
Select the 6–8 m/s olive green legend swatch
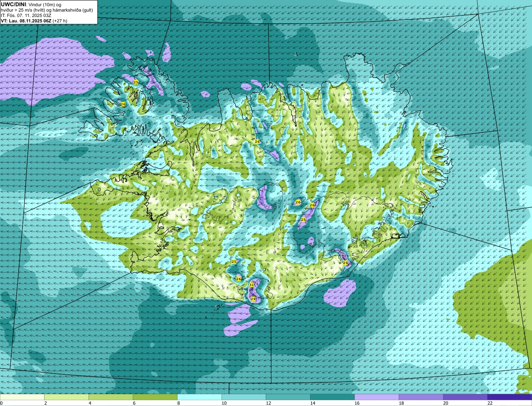pyautogui.click(x=155, y=397)
